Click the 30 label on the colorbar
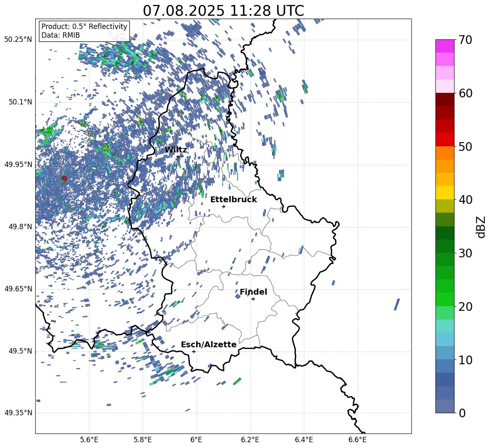Screen dimensions: 491x448 465,253
